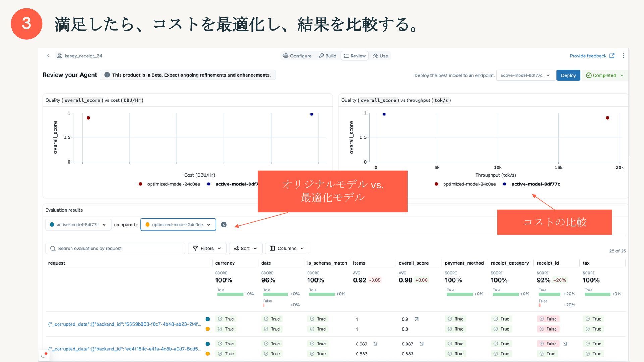The image size is (644, 362).
Task: Click the blue data point in cost chart
Action: click(x=311, y=114)
